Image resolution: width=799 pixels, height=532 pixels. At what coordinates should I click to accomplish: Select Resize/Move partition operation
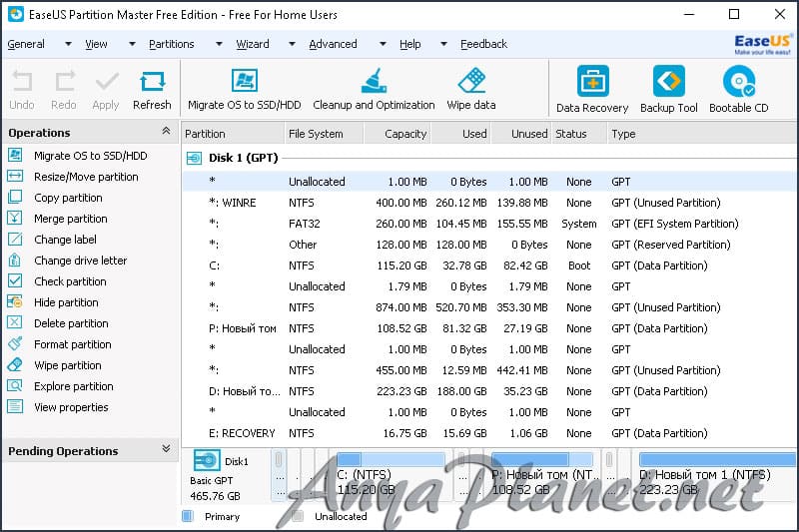pyautogui.click(x=86, y=177)
